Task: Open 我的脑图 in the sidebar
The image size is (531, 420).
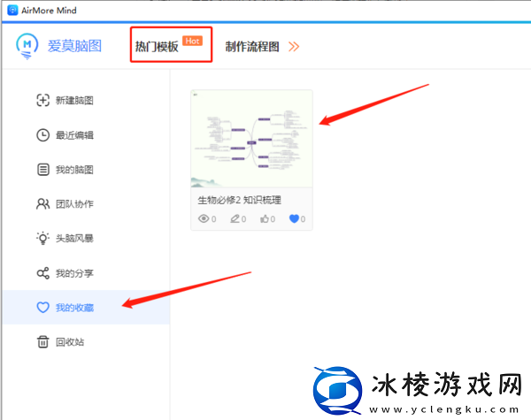Action: coord(74,170)
